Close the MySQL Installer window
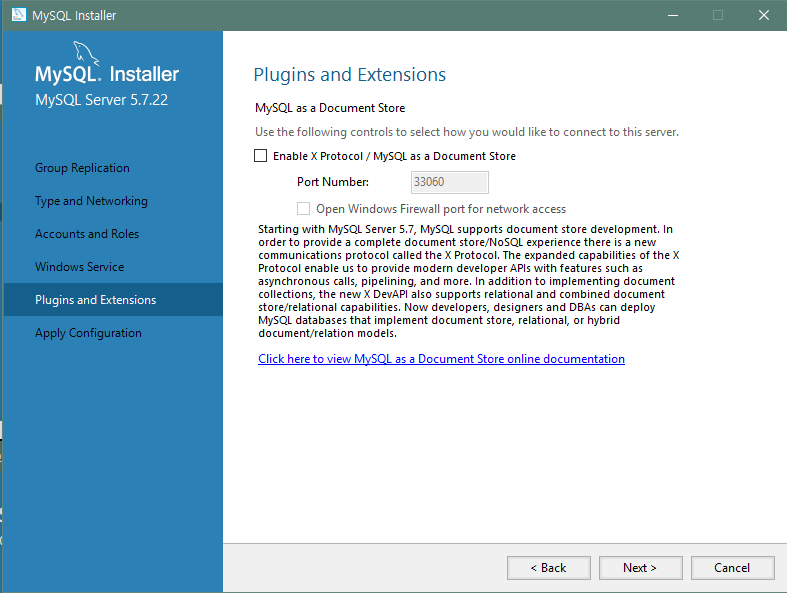Viewport: 787px width, 593px height. [763, 15]
